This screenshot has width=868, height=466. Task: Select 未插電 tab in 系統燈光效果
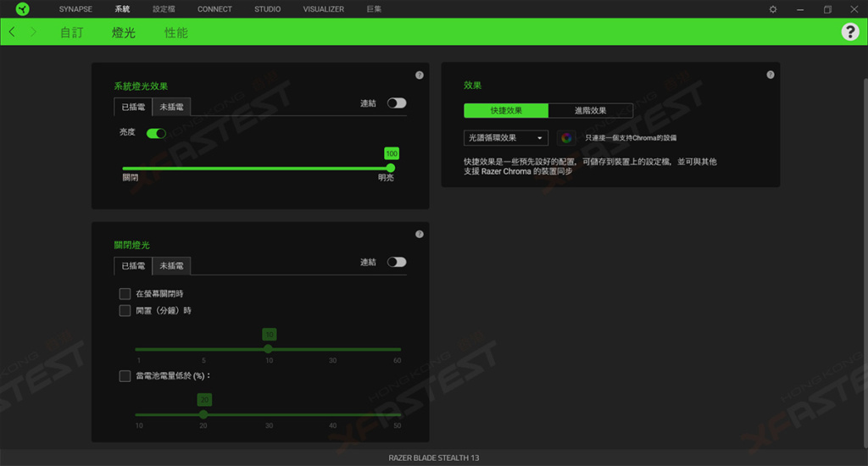pos(171,107)
